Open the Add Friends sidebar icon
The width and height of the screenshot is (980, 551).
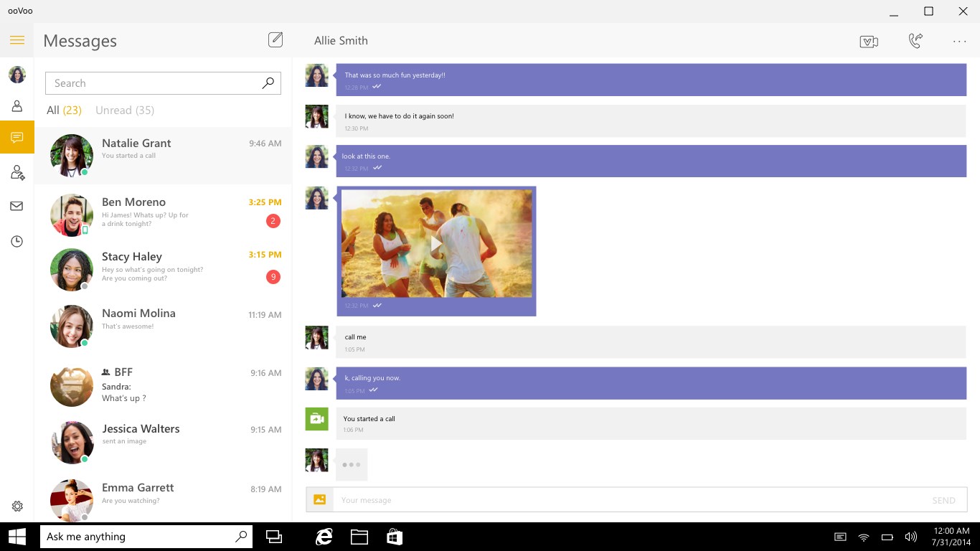point(17,172)
